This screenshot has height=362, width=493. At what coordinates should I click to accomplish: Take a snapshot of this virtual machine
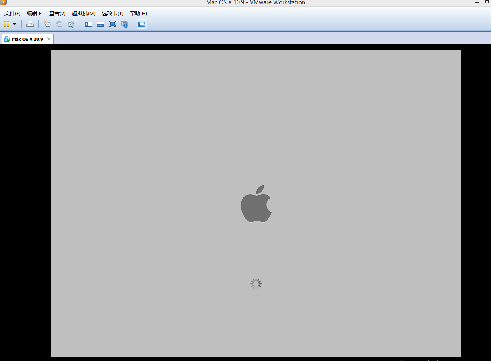[x=47, y=24]
